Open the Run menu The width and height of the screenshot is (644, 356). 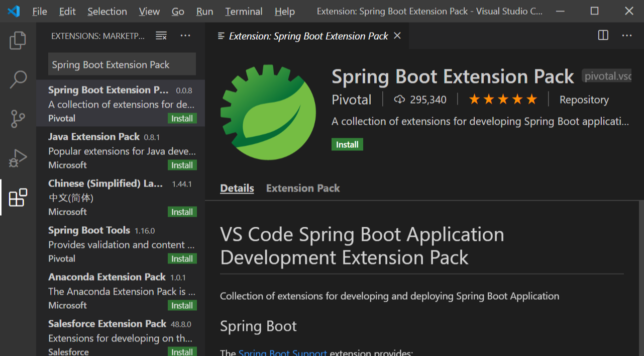204,11
